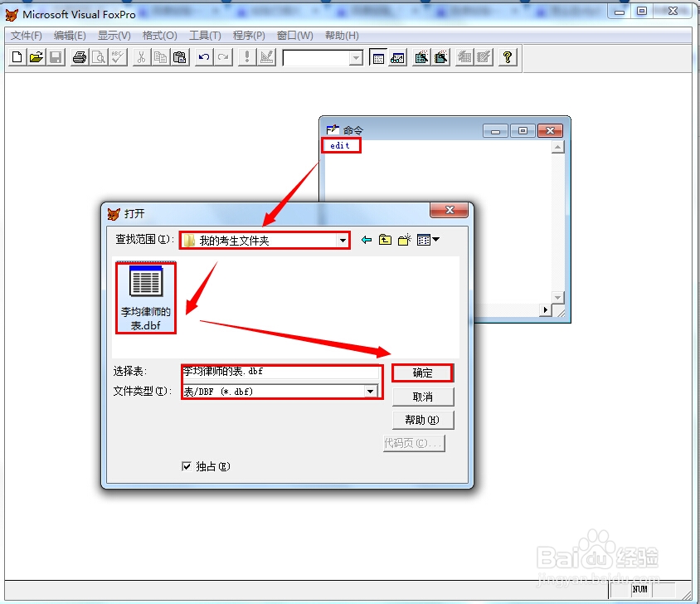Click the AutoForm wizard icon
Image resolution: width=700 pixels, height=604 pixels.
tap(464, 57)
